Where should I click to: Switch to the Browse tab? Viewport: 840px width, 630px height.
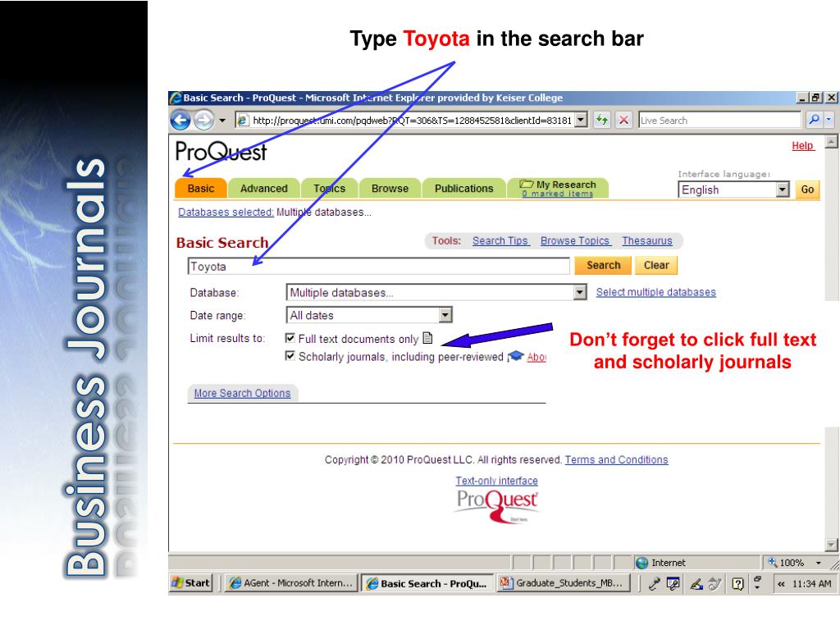(x=390, y=189)
